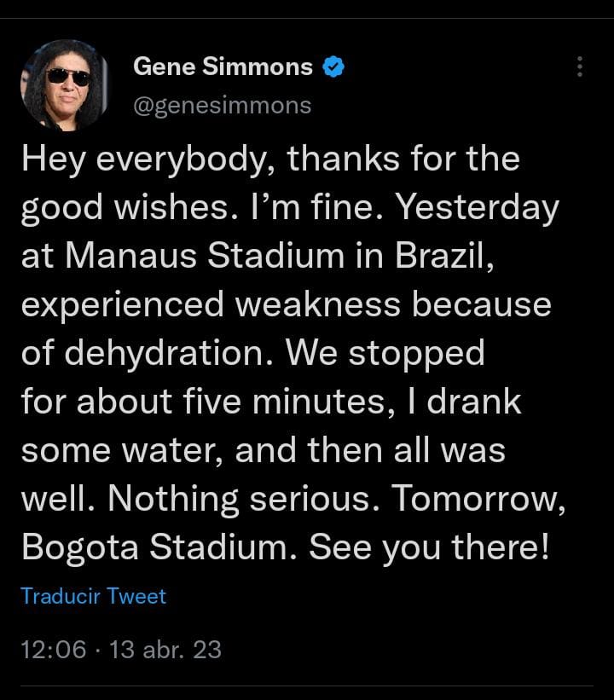Screen dimensions: 614x700
Task: Select the Gene Simmons display name
Action: [223, 67]
